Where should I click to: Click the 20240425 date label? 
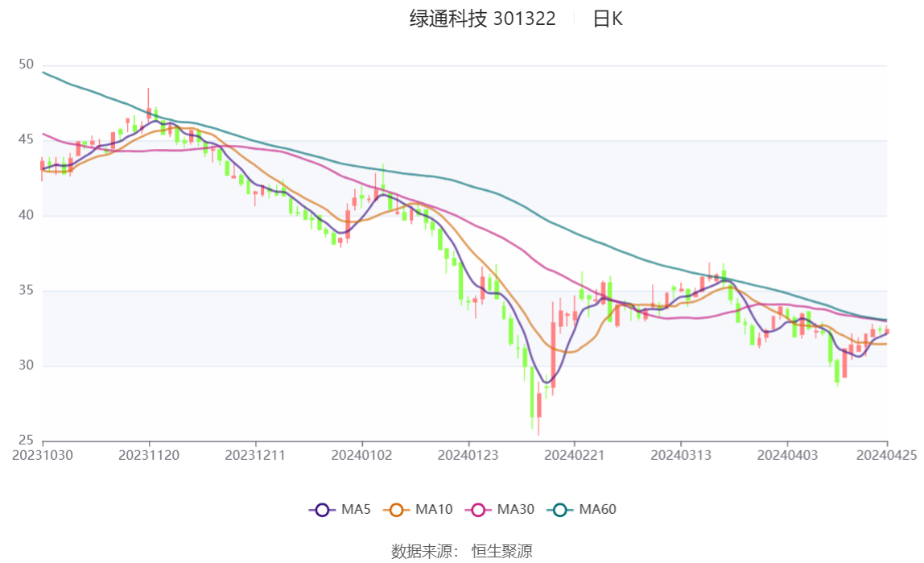click(887, 456)
